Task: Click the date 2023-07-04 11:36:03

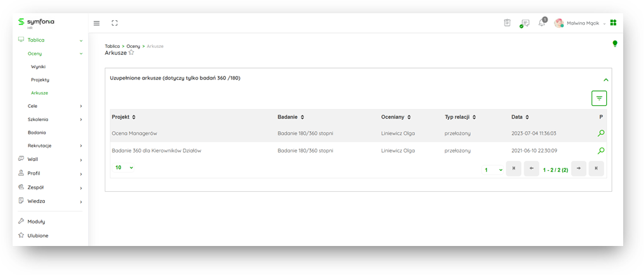Action: (534, 133)
